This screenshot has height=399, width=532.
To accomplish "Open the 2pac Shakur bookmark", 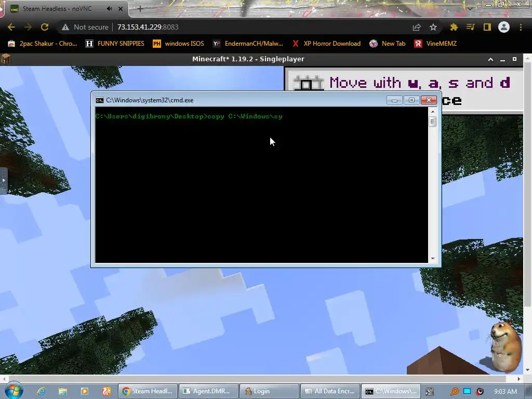I will 43,44.
